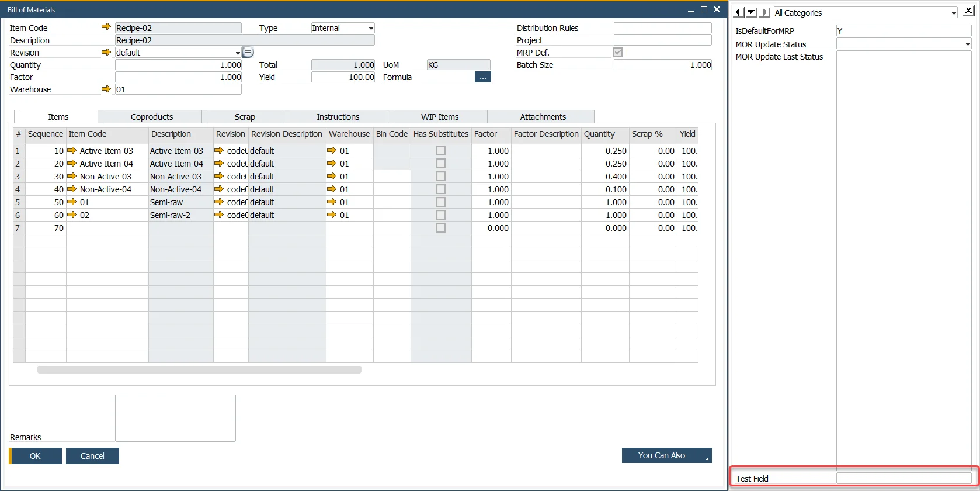Click the horizontal scrollbar under the items grid
This screenshot has height=491, width=980.
[199, 369]
